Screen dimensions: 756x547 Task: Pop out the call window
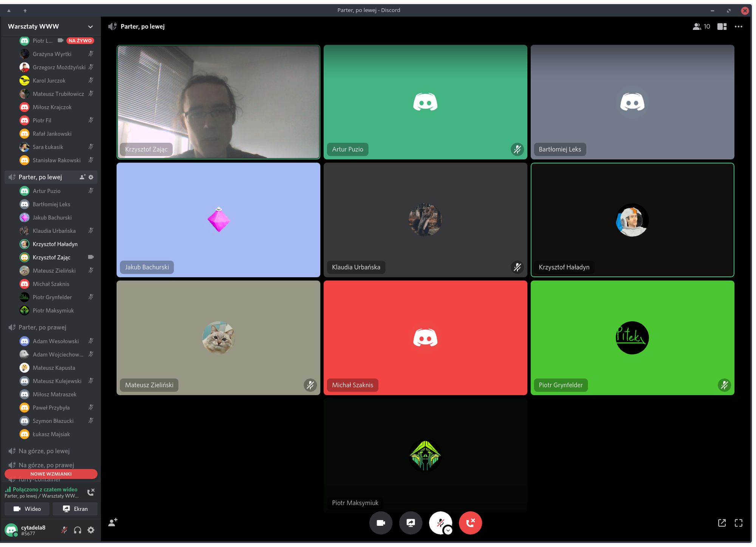pos(722,523)
